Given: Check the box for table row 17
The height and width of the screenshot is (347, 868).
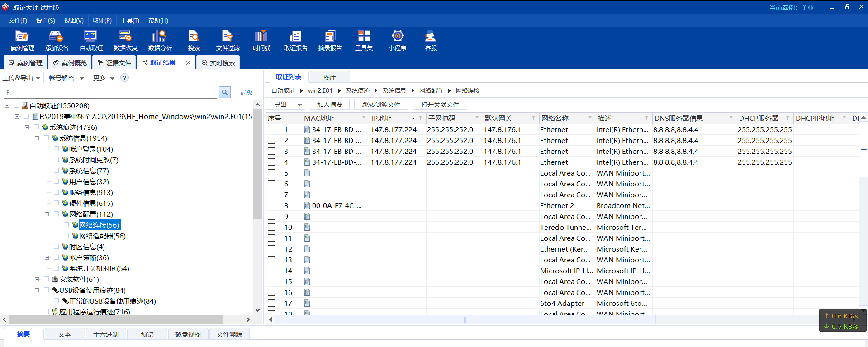Looking at the screenshot, I should pos(271,303).
